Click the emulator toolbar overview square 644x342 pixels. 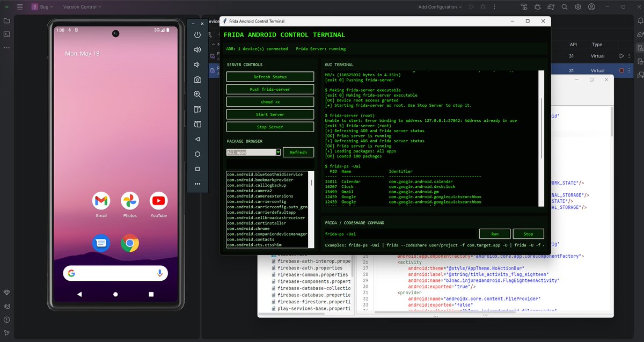197,169
